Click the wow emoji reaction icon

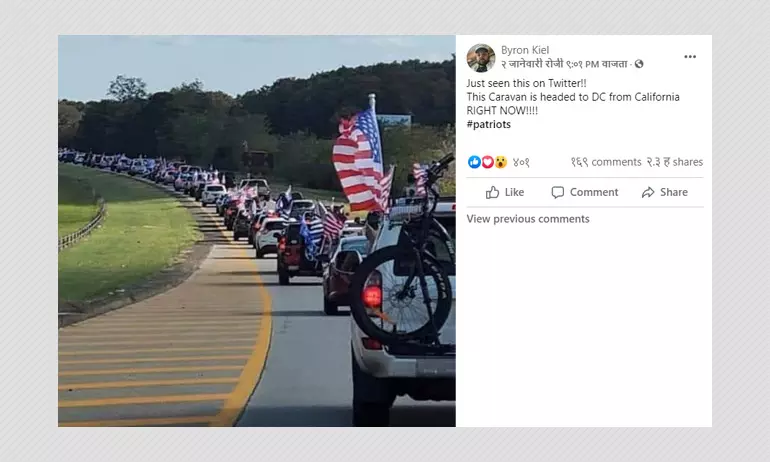(500, 162)
